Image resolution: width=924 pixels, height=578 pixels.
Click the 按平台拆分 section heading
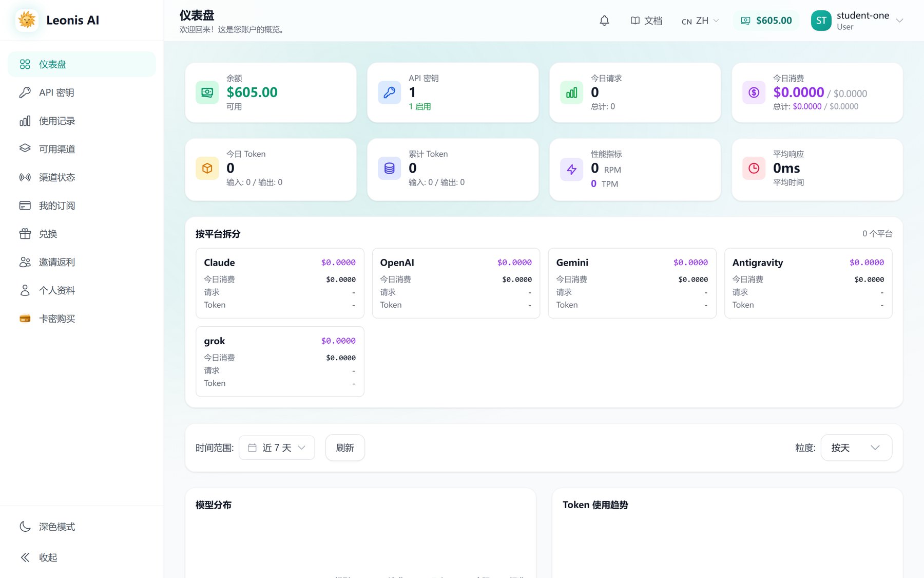(x=218, y=234)
